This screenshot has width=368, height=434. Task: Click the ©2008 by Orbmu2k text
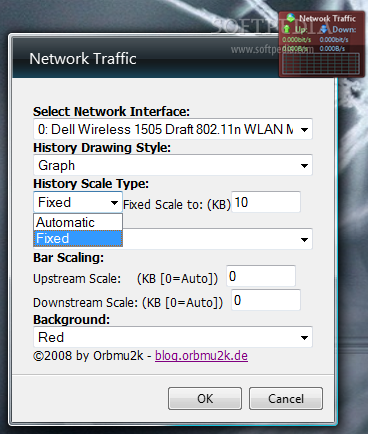click(88, 356)
